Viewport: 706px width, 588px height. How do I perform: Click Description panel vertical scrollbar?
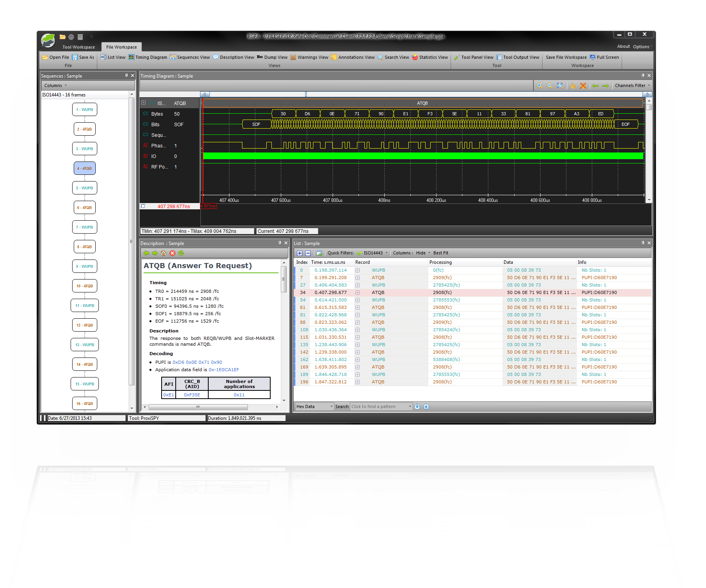pyautogui.click(x=284, y=279)
